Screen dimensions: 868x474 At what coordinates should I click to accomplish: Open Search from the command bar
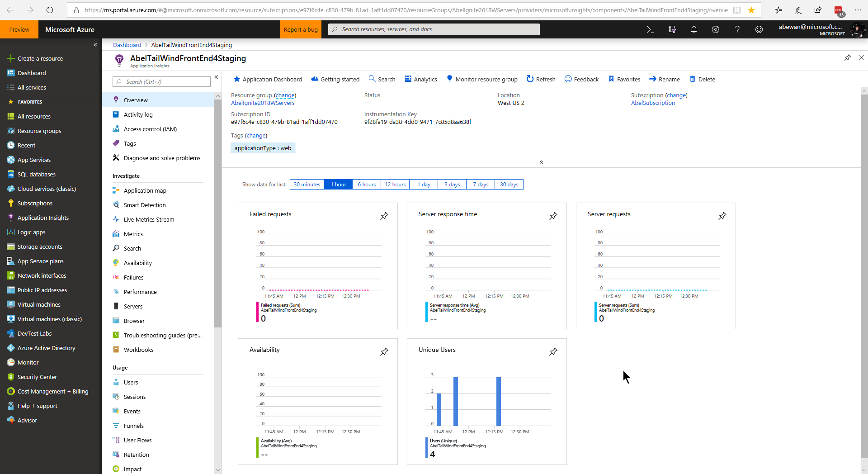tap(382, 79)
